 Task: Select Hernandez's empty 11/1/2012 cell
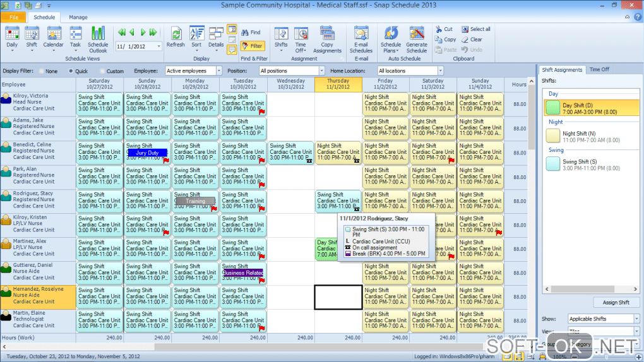point(338,297)
